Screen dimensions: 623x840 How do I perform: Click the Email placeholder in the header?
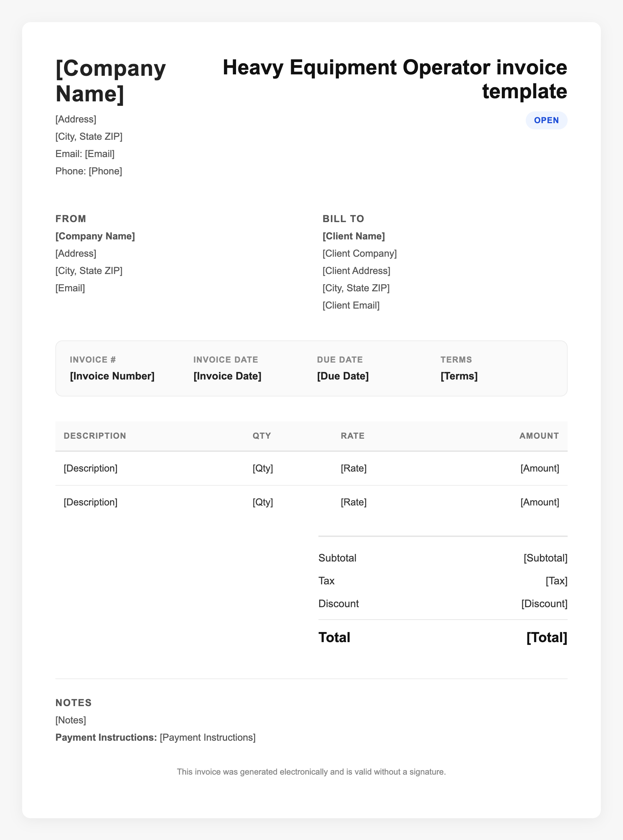(100, 154)
